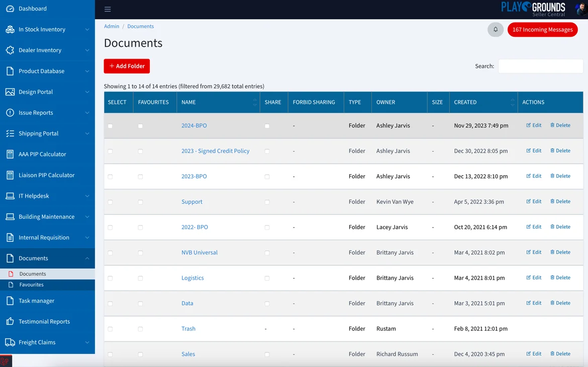
Task: Open the Dashboard gauge icon in sidebar
Action: (10, 9)
